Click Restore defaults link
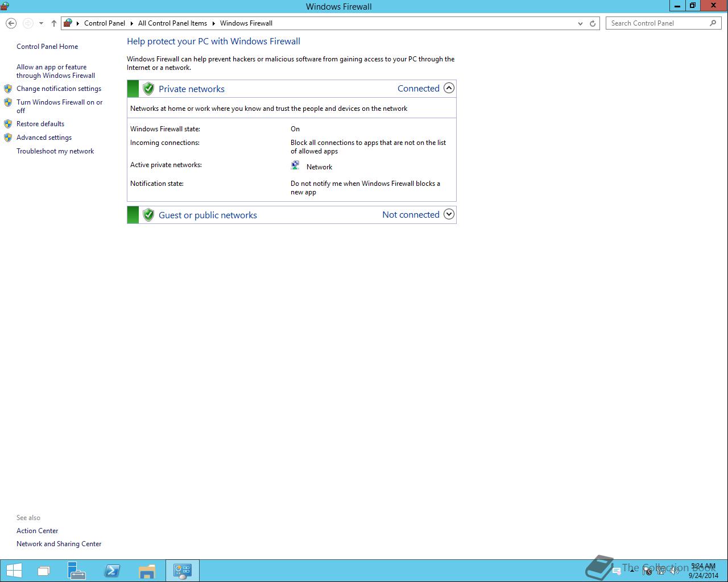The image size is (728, 582). (40, 124)
